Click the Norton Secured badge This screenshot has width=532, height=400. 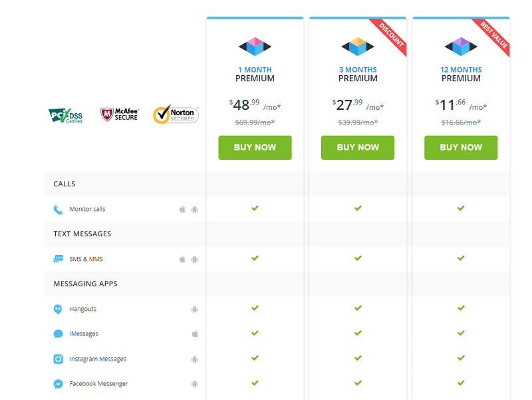176,114
